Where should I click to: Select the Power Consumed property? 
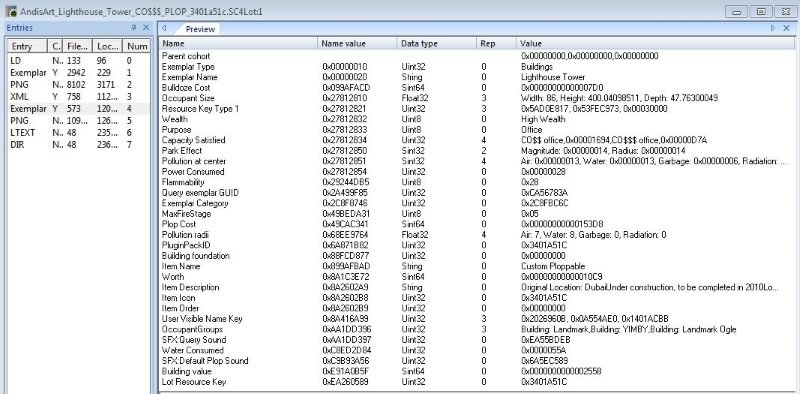click(477, 171)
